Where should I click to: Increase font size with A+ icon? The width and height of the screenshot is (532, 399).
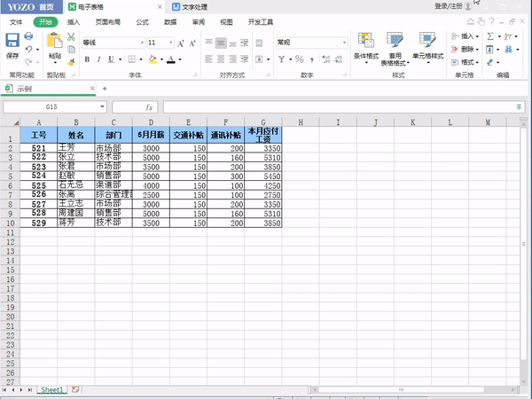181,43
